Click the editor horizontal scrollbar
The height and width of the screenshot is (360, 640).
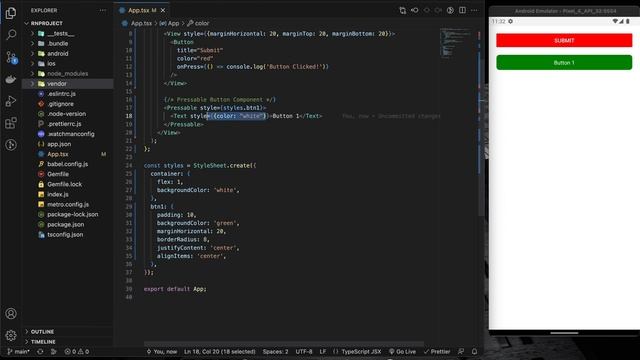pyautogui.click(x=284, y=344)
